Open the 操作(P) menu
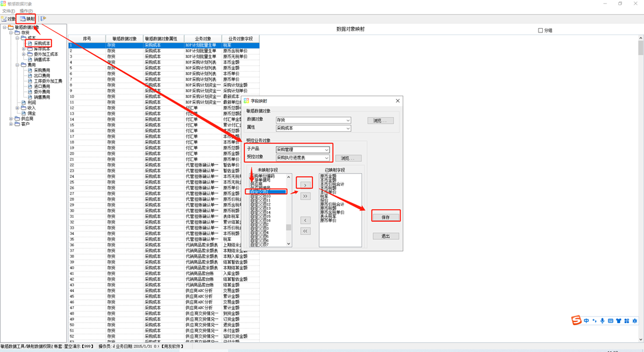The image size is (644, 352). point(26,11)
